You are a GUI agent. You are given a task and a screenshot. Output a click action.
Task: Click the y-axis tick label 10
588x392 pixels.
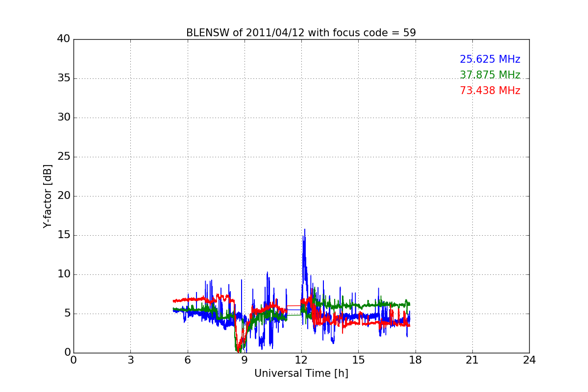(64, 274)
